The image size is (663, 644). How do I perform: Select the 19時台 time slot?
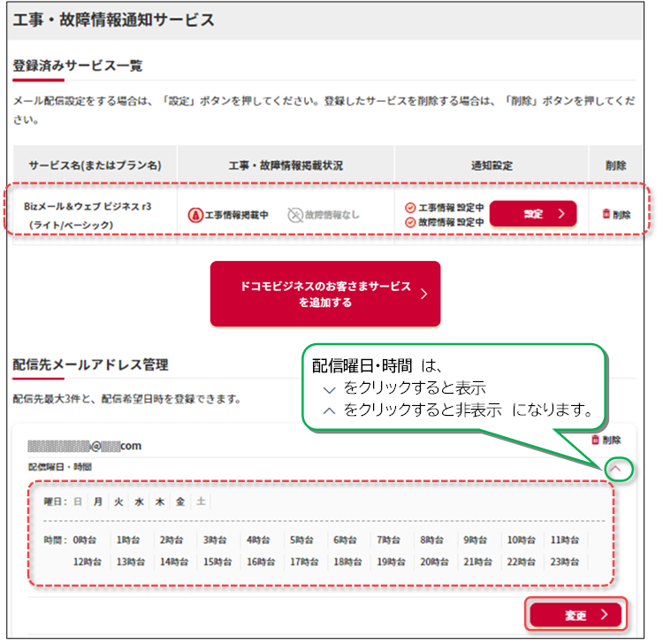coord(391,562)
